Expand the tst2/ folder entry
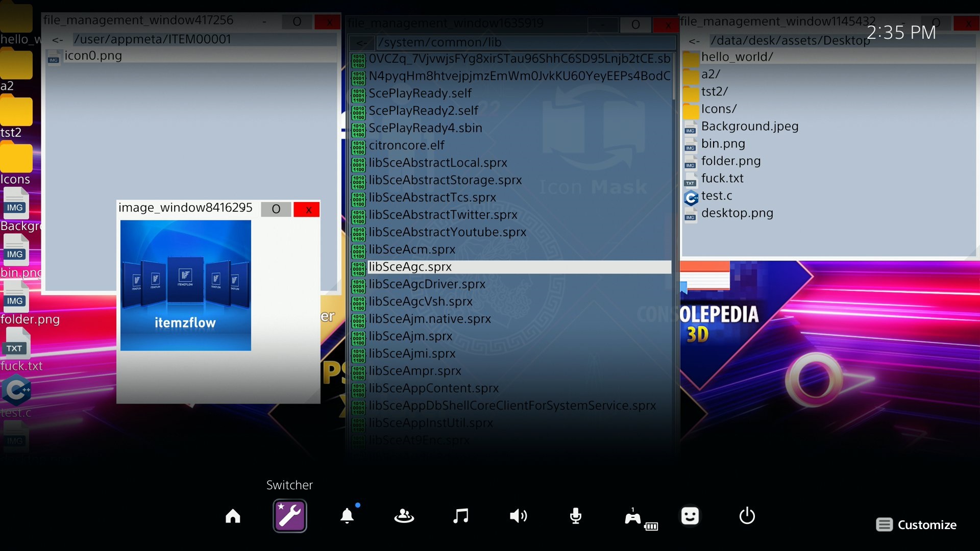980x551 pixels. (x=714, y=92)
